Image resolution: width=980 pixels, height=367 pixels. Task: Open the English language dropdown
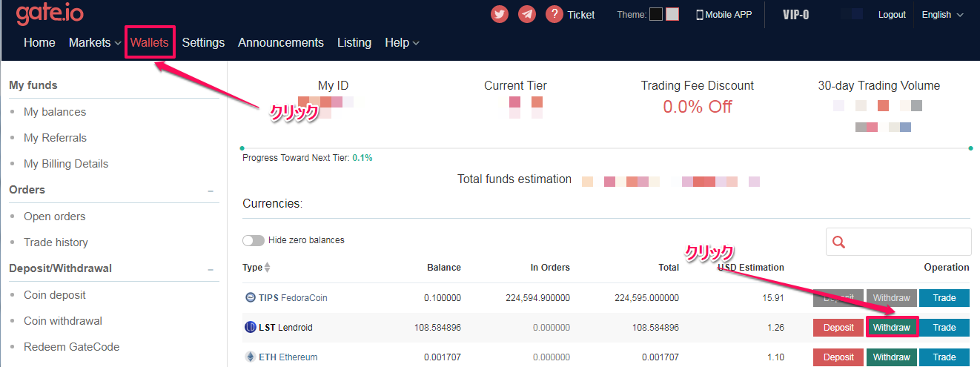click(942, 15)
